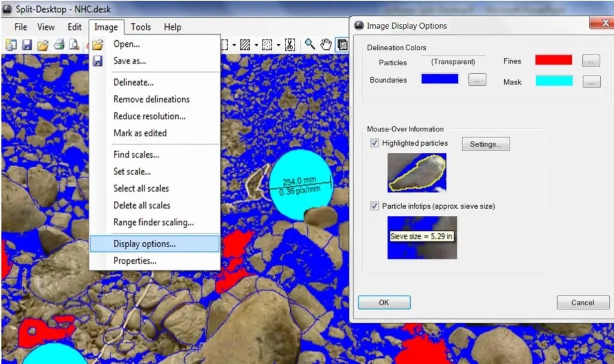Open dropdown arrow next to dotted tool
Viewport: 614px width, 364px height.
278,45
